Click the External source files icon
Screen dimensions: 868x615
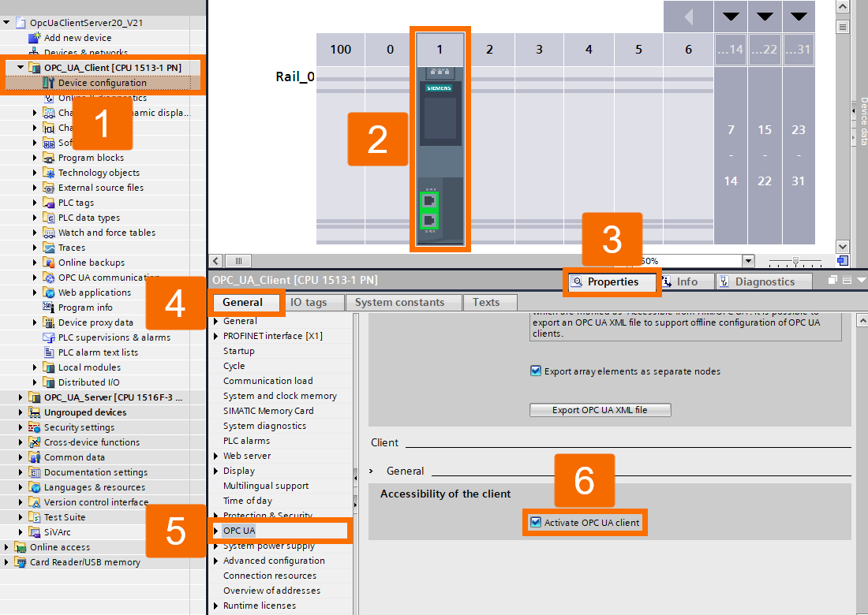[x=49, y=188]
